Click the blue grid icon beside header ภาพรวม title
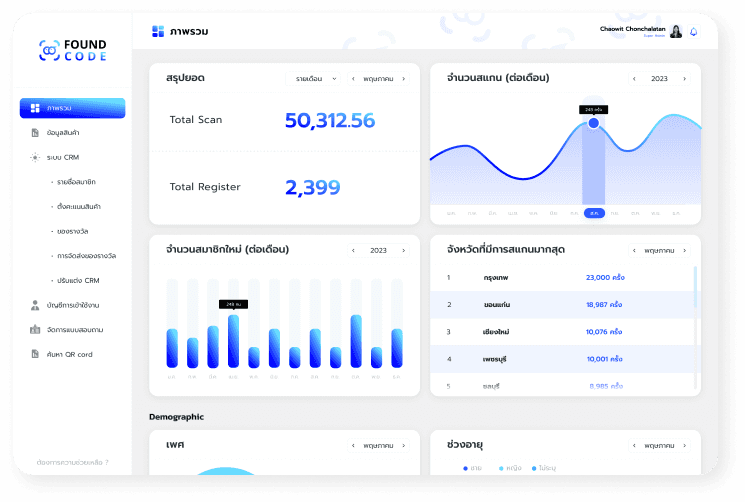The width and height of the screenshot is (745, 502). pos(158,31)
